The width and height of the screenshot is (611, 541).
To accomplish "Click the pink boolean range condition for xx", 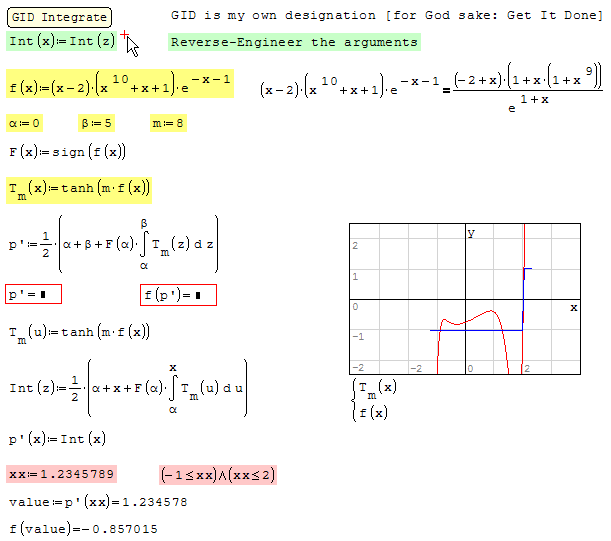I will pos(217,474).
